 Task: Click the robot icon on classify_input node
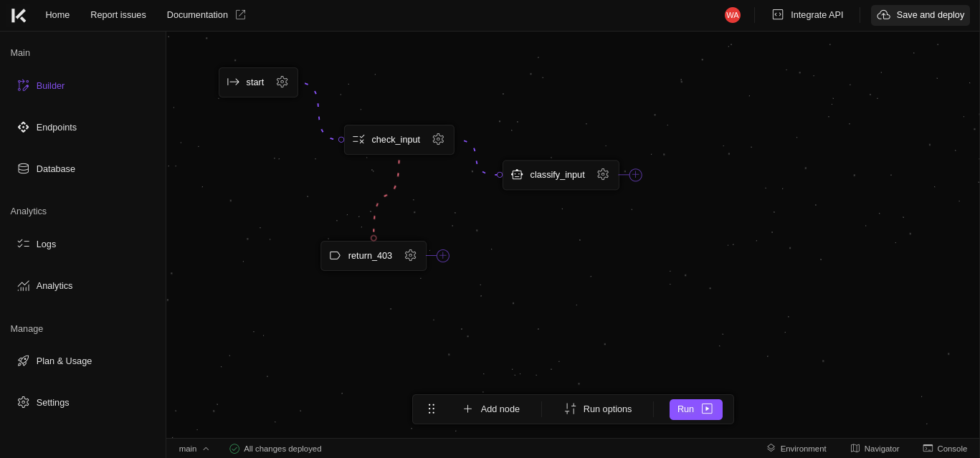pyautogui.click(x=517, y=174)
